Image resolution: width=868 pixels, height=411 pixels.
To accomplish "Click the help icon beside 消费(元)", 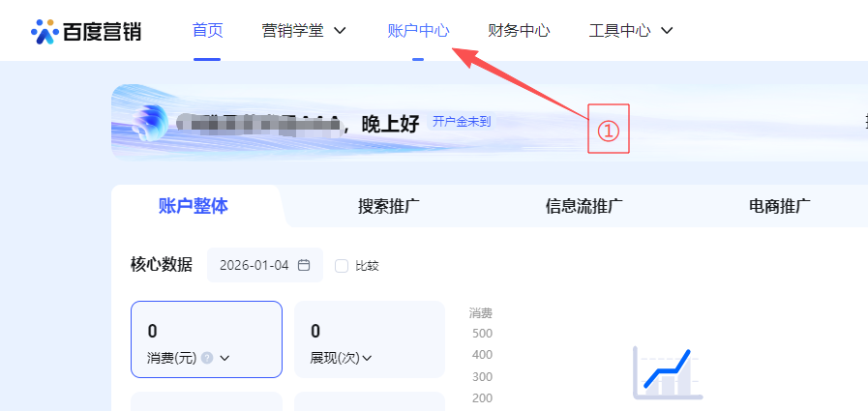I will coord(207,358).
